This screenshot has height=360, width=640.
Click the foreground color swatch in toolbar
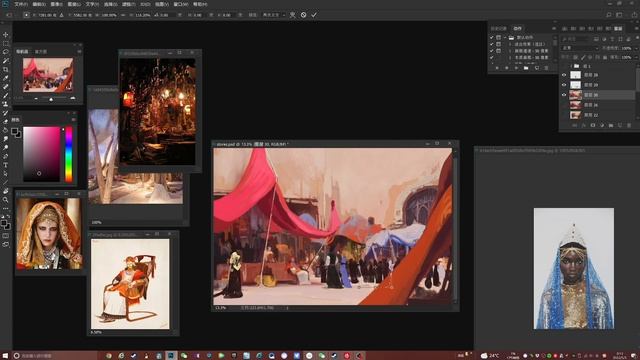click(x=4, y=223)
